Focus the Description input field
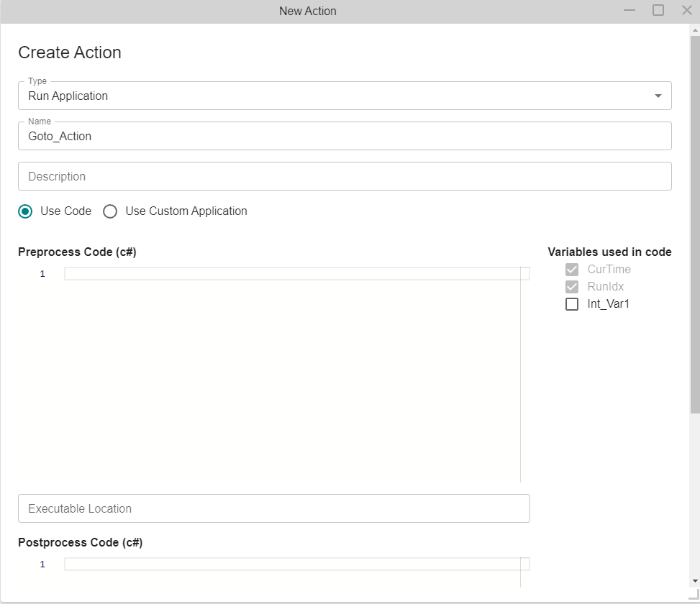 pos(345,176)
